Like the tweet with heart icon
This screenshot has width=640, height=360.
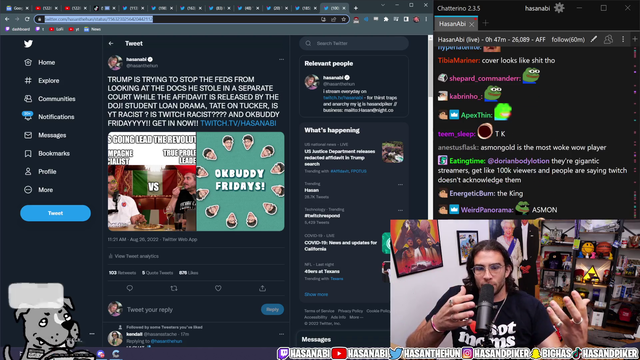point(218,288)
